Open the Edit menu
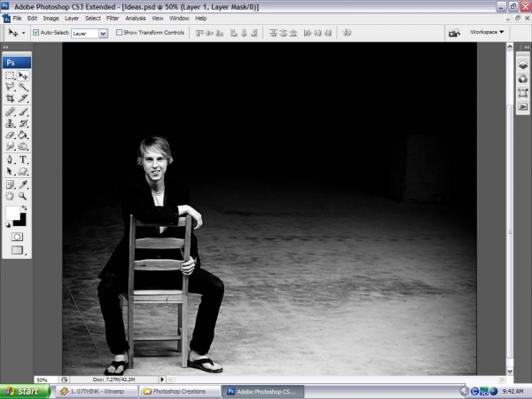Screen dimensions: 532x399 click(32, 19)
